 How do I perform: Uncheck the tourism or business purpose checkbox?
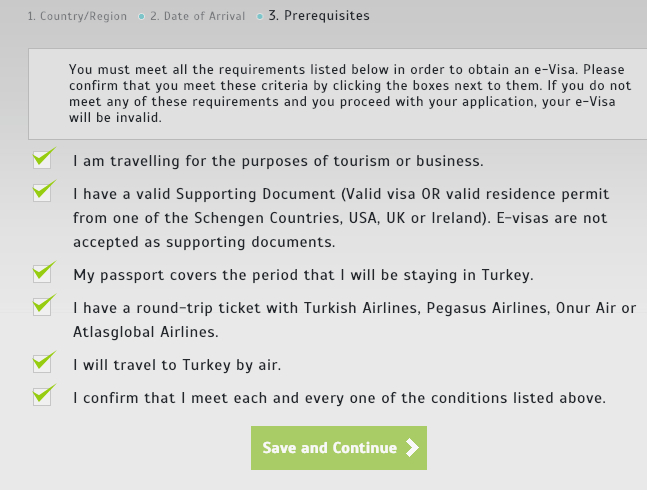click(x=42, y=160)
